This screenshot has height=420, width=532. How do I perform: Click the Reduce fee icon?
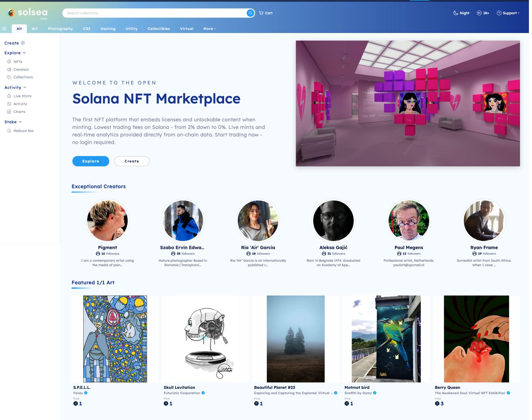9,131
